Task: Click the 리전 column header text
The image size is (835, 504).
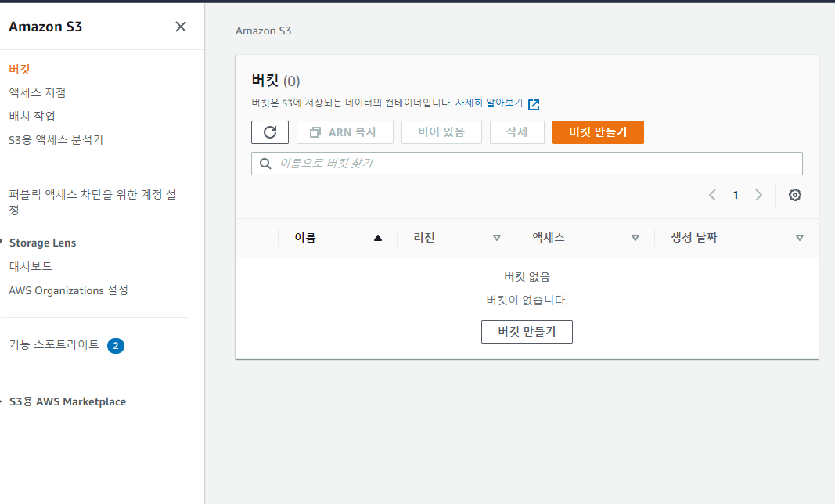Action: [x=424, y=238]
